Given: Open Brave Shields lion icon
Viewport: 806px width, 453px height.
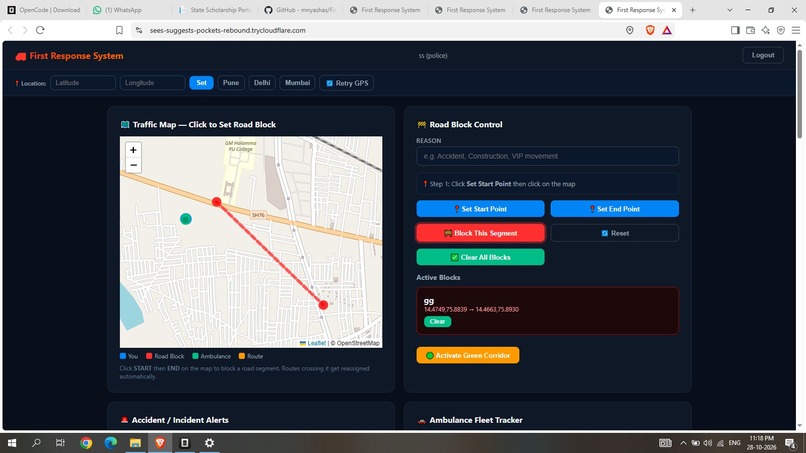Looking at the screenshot, I should (650, 30).
